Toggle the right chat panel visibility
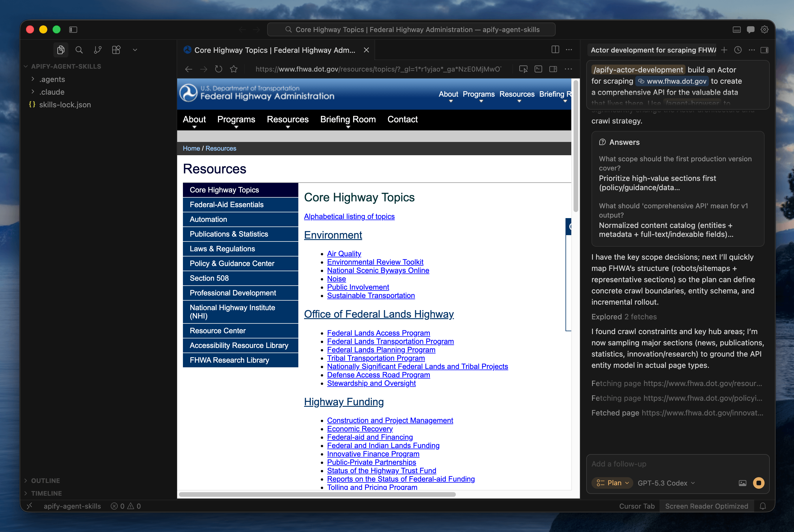 765,50
